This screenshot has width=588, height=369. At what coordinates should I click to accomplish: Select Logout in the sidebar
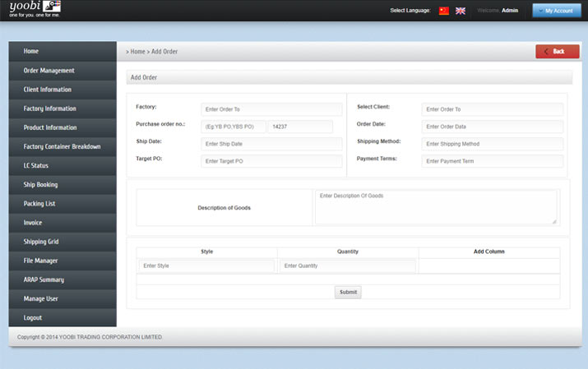coord(63,318)
